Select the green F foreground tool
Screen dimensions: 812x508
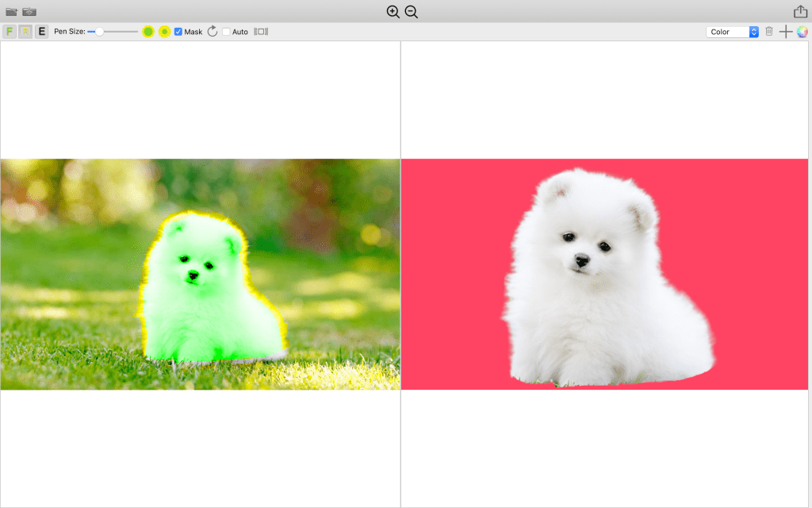[x=10, y=32]
